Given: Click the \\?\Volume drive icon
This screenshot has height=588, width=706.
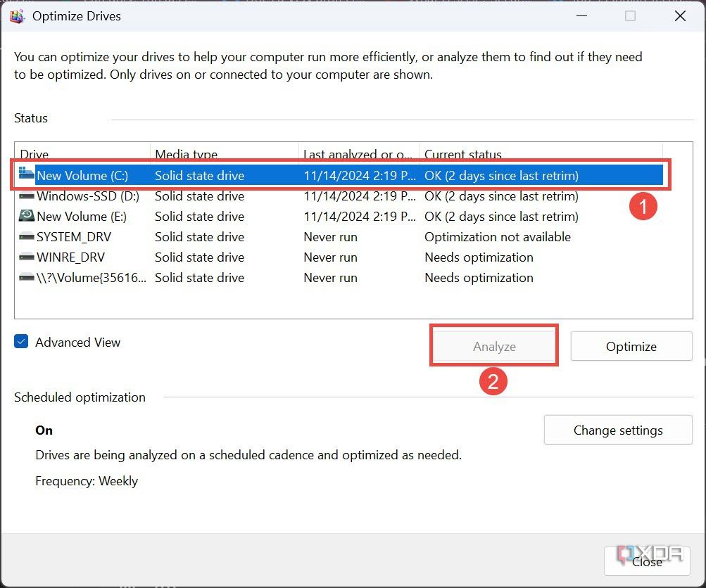Looking at the screenshot, I should point(27,278).
